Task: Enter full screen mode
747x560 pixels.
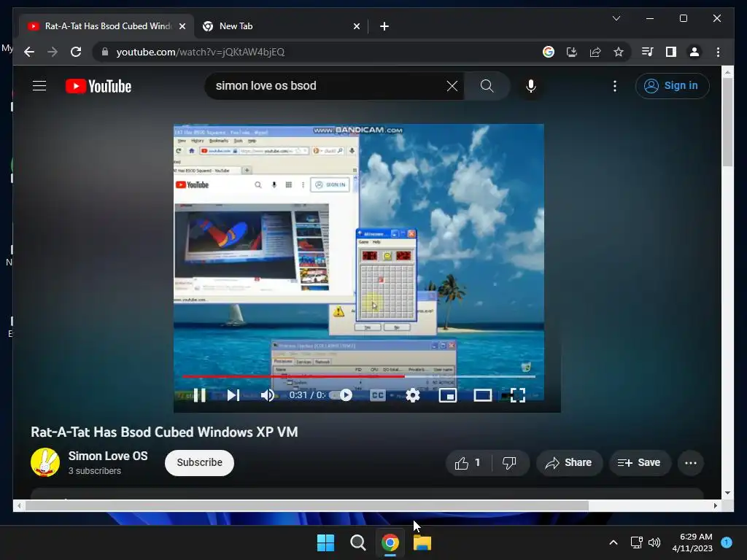Action: [x=517, y=395]
